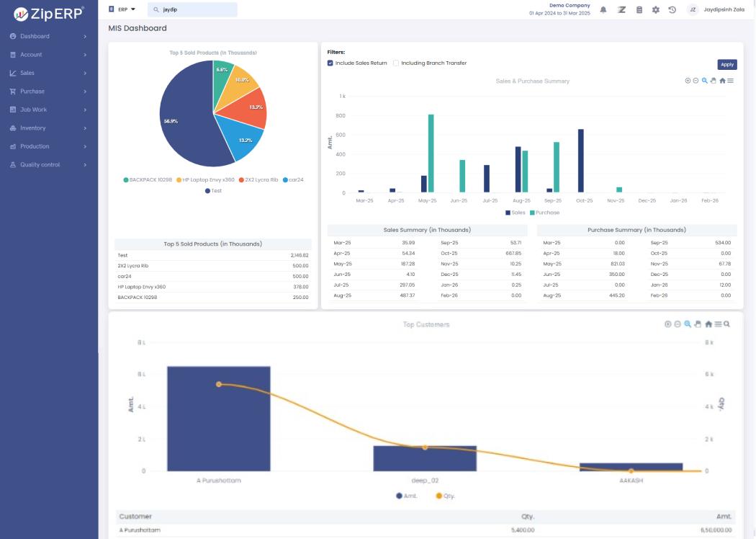The width and height of the screenshot is (756, 539).
Task: Click financial year 01 Apr 2024 date range
Action: 559,14
